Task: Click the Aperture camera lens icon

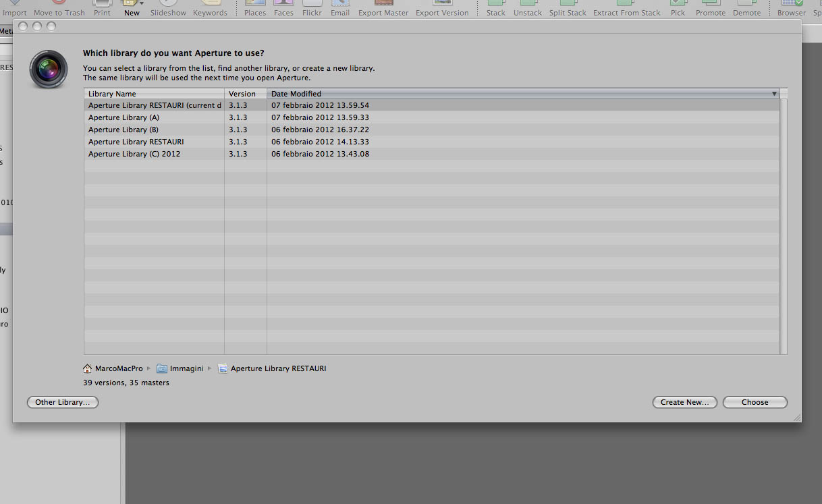Action: (49, 69)
